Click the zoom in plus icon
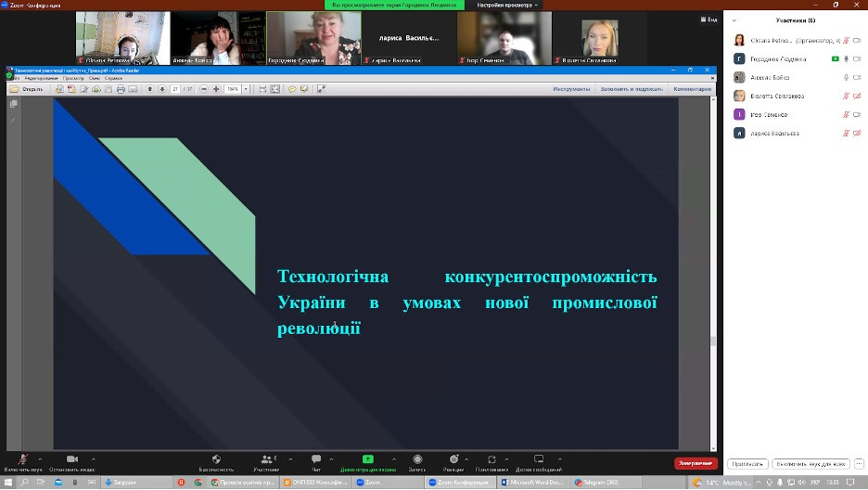868x490 pixels. [216, 88]
